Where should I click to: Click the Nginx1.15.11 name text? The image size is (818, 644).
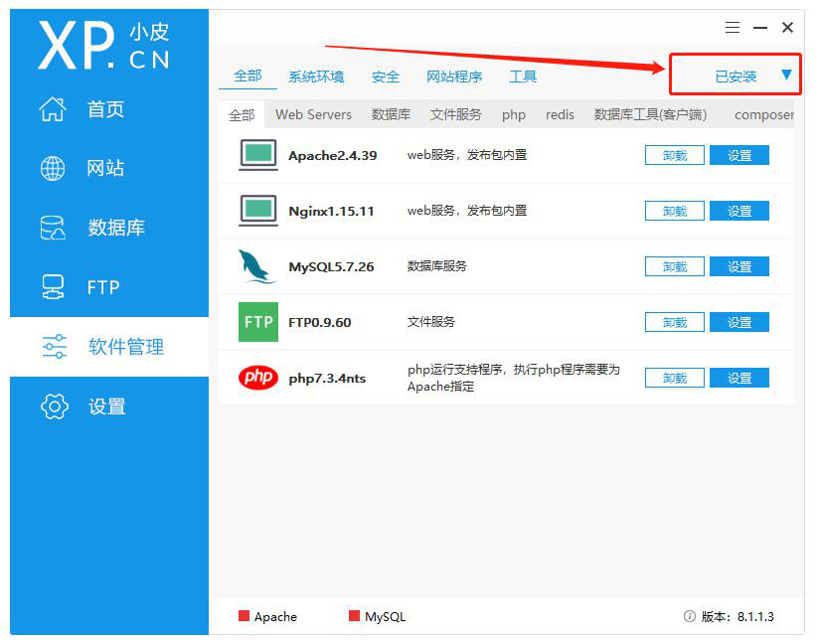click(x=331, y=212)
